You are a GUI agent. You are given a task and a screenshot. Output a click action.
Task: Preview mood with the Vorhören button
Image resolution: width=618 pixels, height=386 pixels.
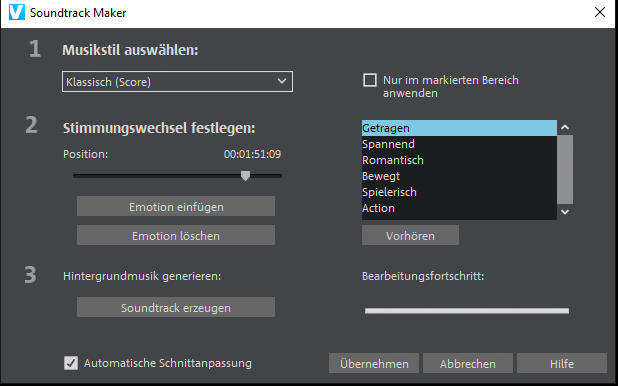click(410, 235)
